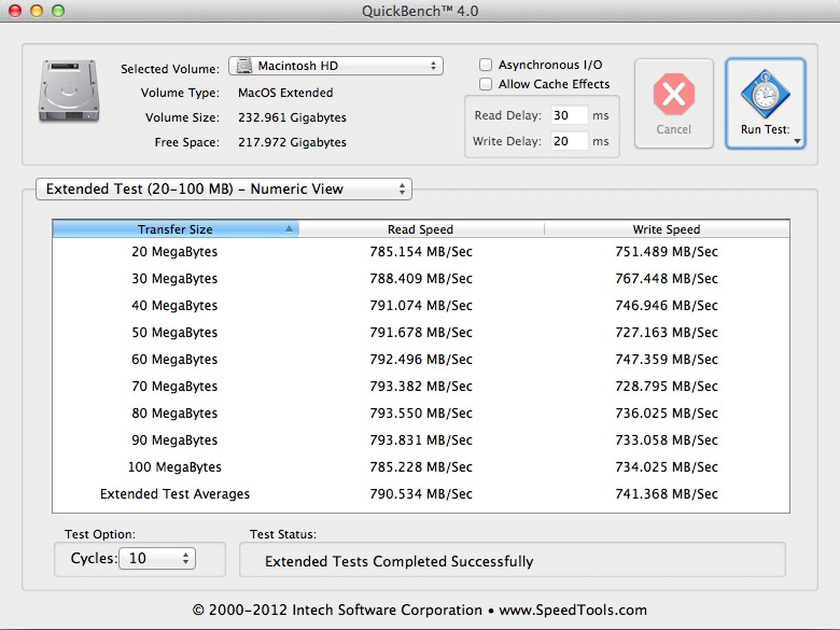Click the red X Cancel icon
This screenshot has width=840, height=630.
[x=674, y=94]
